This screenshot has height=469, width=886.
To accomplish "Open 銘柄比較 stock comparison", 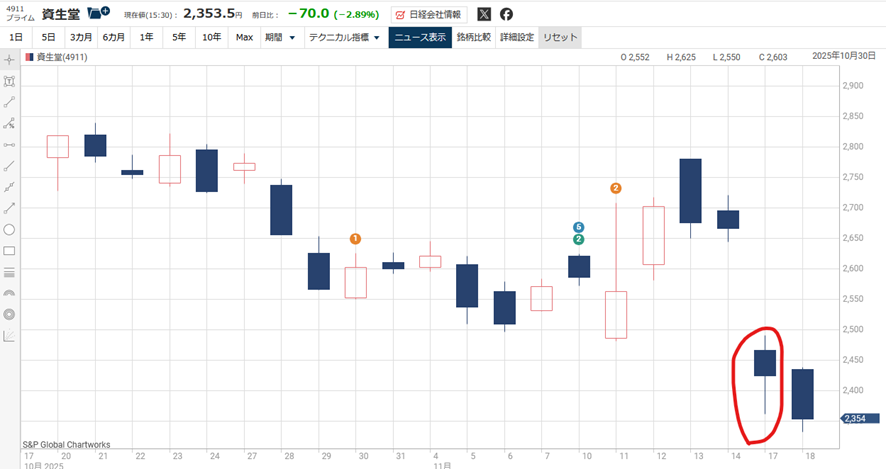I will coord(474,37).
